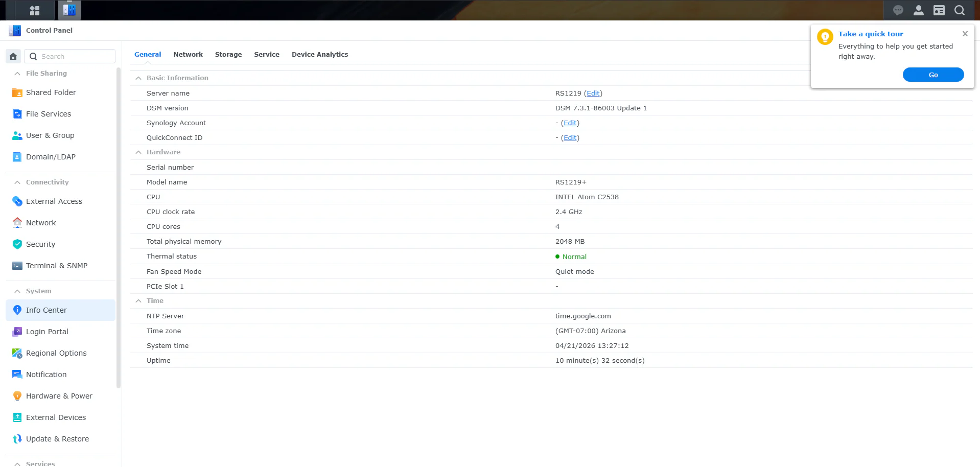The height and width of the screenshot is (467, 980).
Task: Collapse the Services sidebar section
Action: [x=17, y=463]
